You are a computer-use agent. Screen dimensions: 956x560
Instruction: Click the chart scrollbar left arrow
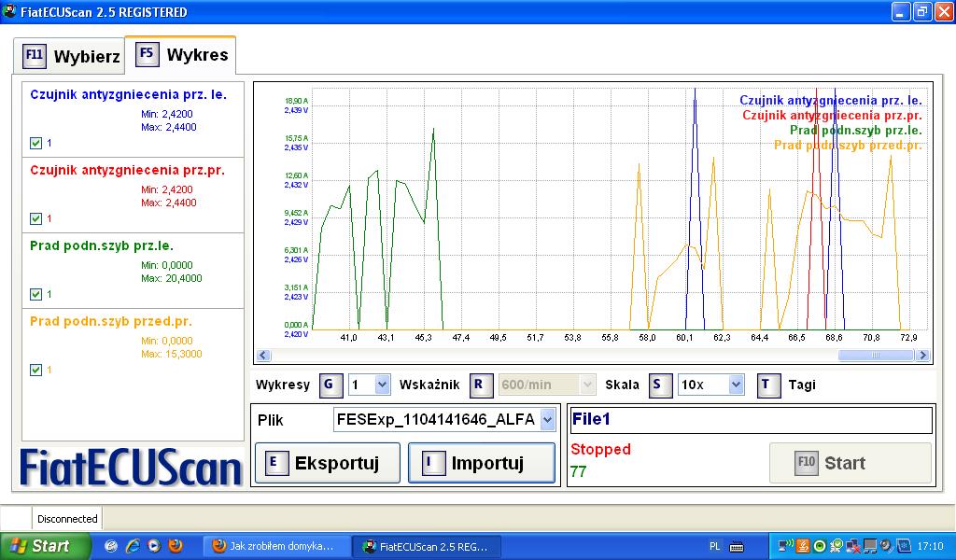[263, 356]
